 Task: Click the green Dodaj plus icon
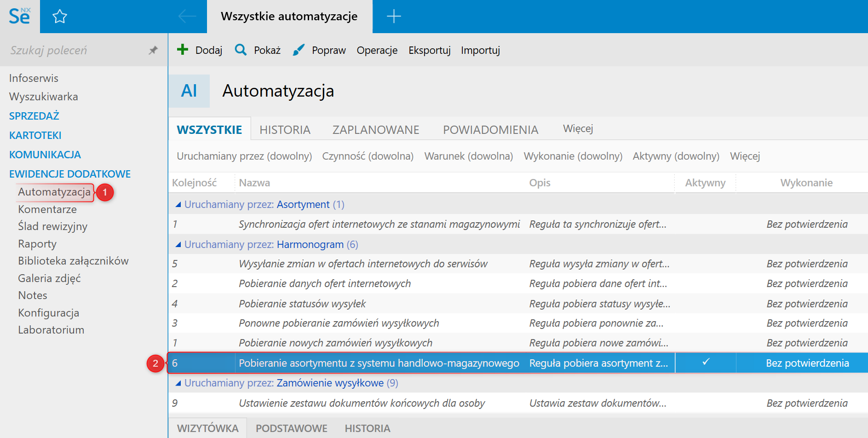(183, 50)
